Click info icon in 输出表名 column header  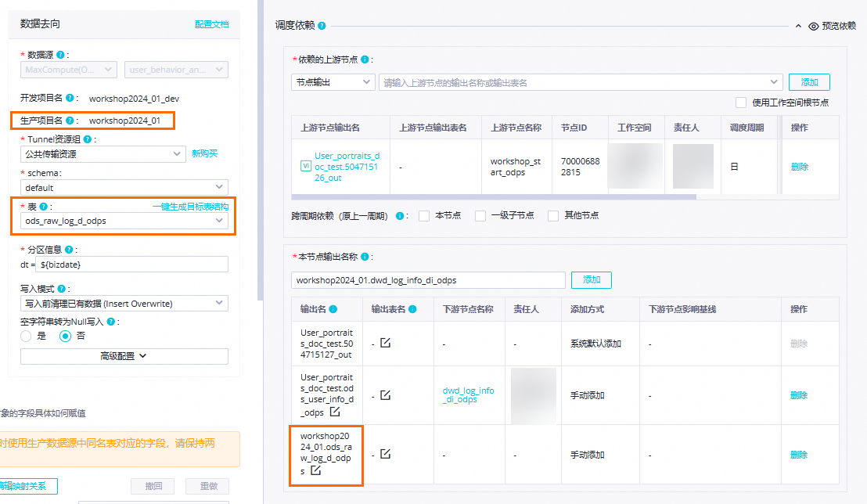(412, 309)
